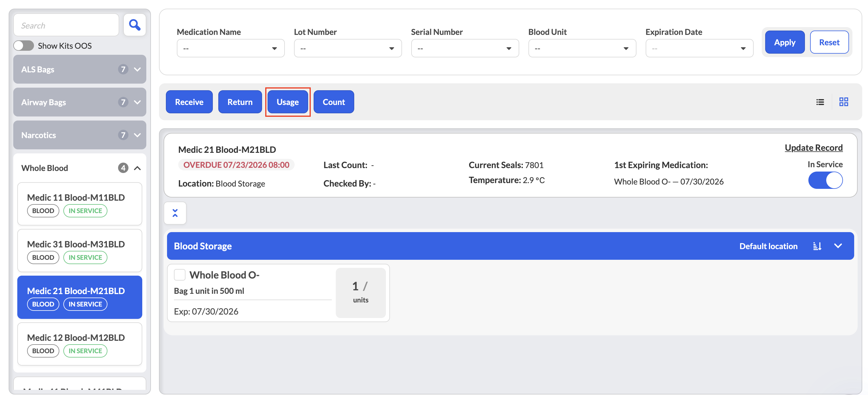Click the Exp: 07/30/2026 text
Viewport: 868px width, 395px height.
point(206,311)
